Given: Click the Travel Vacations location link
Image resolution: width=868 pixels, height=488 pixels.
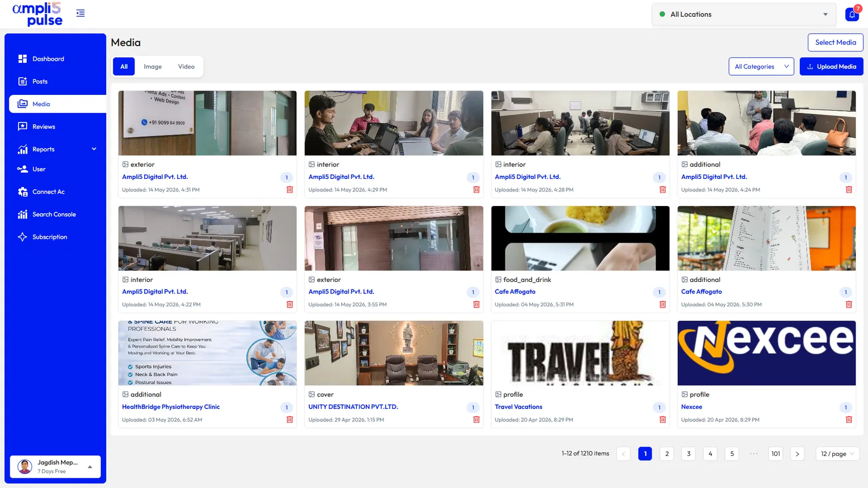Looking at the screenshot, I should click(518, 407).
